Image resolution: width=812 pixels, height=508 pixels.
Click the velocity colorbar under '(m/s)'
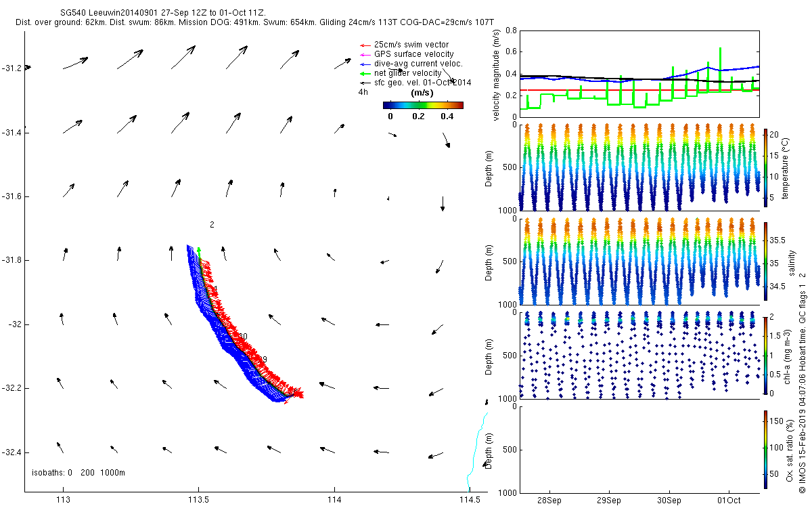click(x=423, y=105)
